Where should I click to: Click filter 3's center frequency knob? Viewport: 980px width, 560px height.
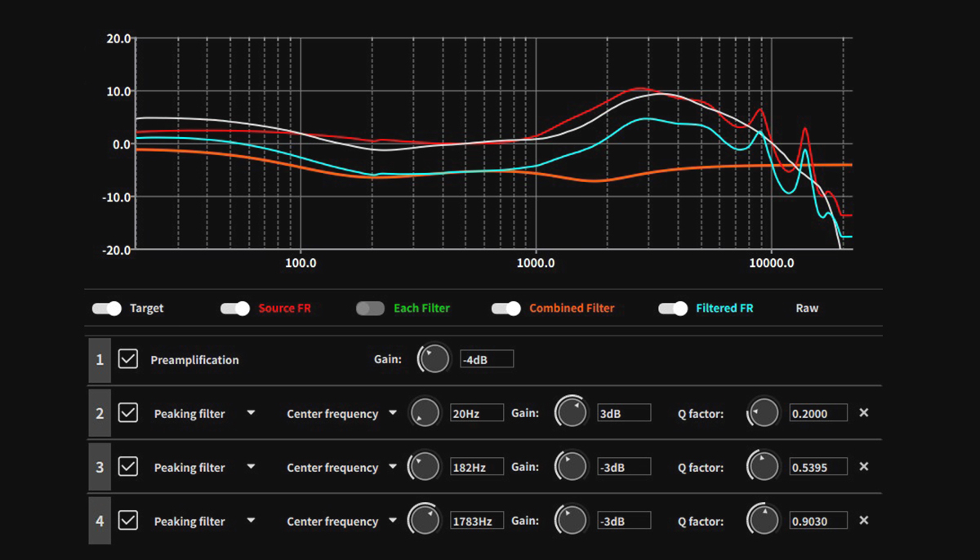pyautogui.click(x=425, y=466)
